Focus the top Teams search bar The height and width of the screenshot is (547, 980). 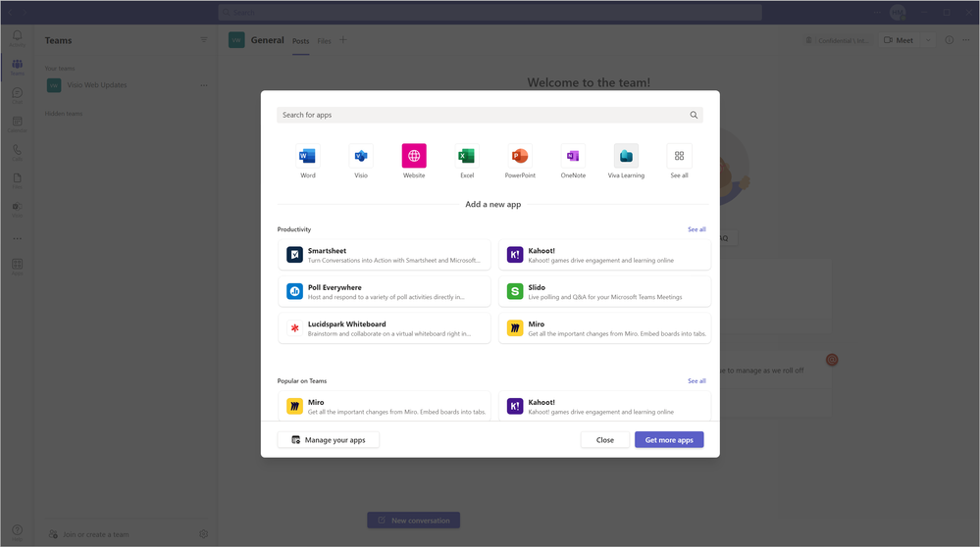click(x=490, y=12)
